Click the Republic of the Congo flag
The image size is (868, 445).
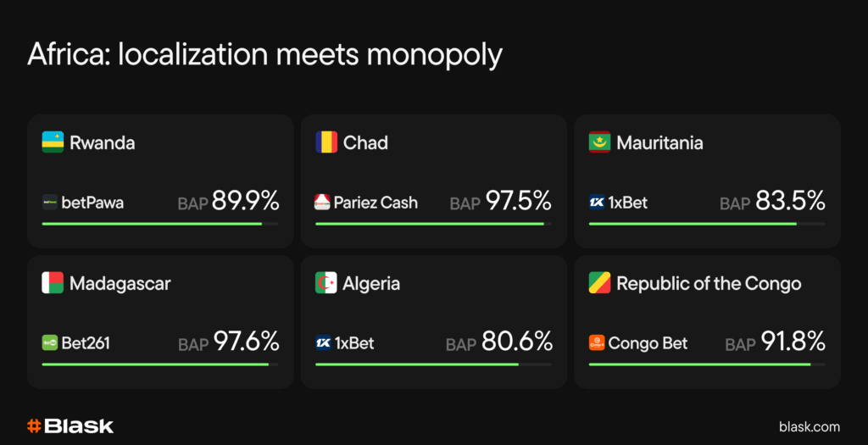tap(599, 283)
